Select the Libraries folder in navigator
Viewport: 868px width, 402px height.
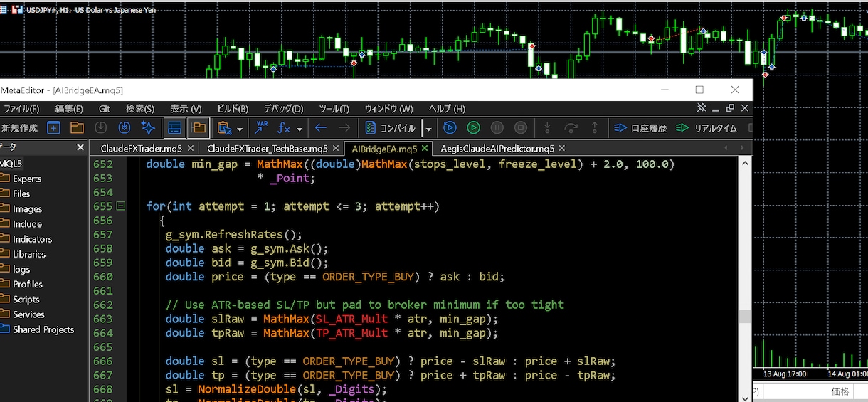(x=29, y=254)
